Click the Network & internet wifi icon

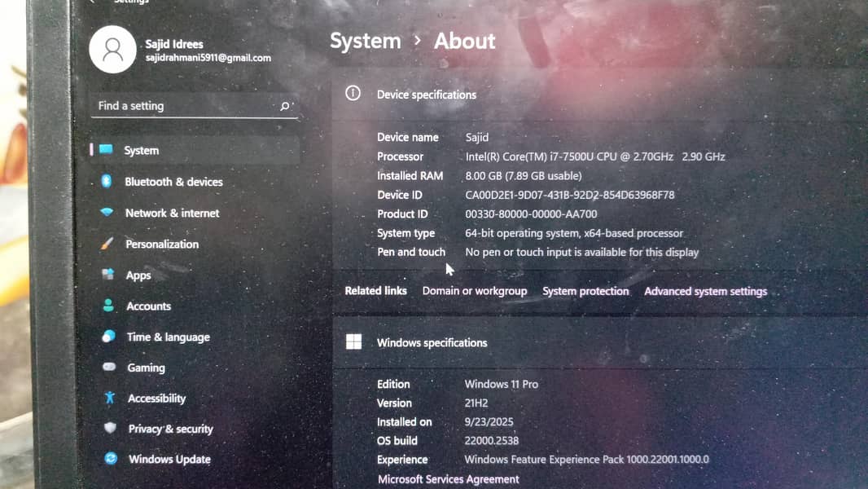(107, 213)
